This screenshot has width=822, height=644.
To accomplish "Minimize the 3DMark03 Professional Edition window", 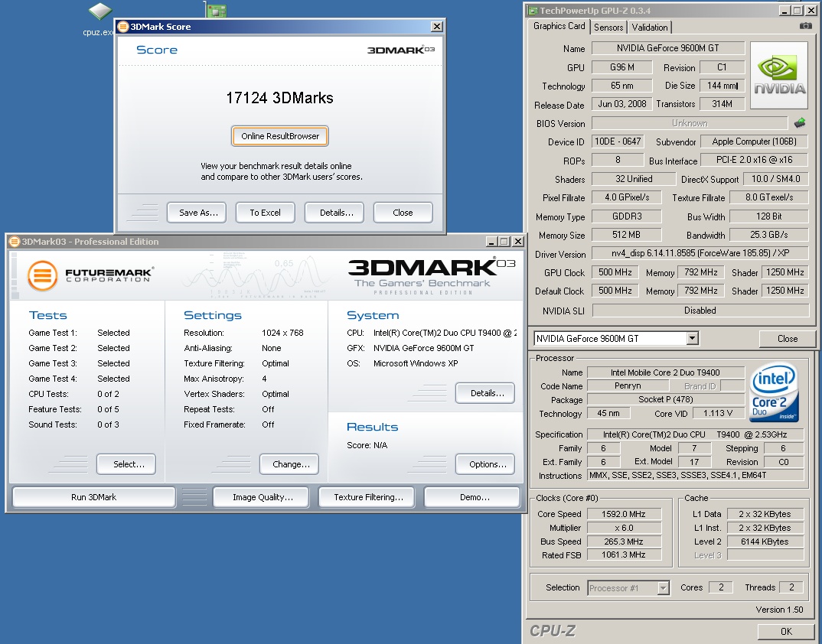I will [x=491, y=242].
